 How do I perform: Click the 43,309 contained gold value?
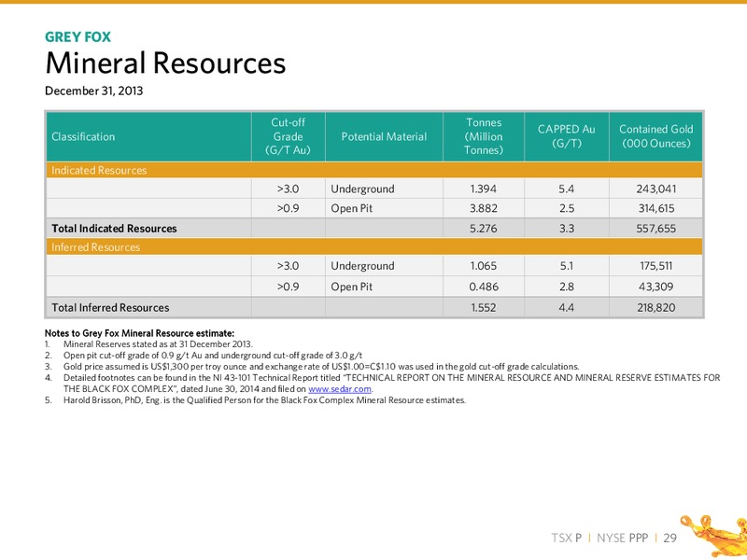pos(656,287)
